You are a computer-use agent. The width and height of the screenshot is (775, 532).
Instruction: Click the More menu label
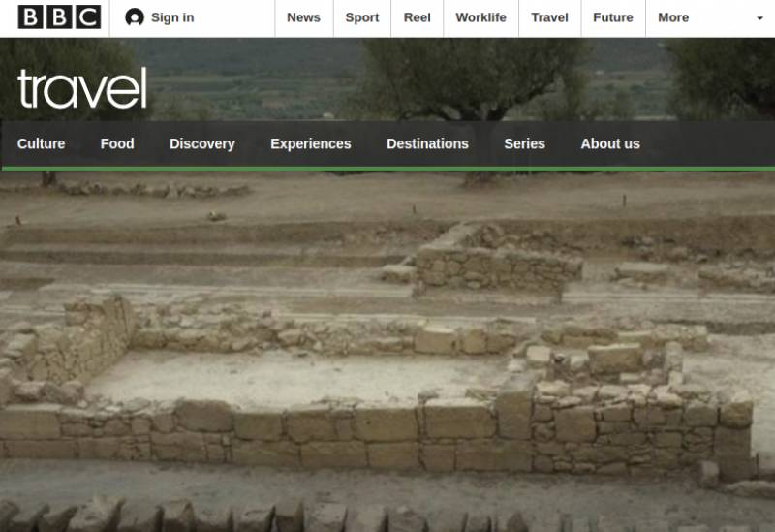point(673,17)
